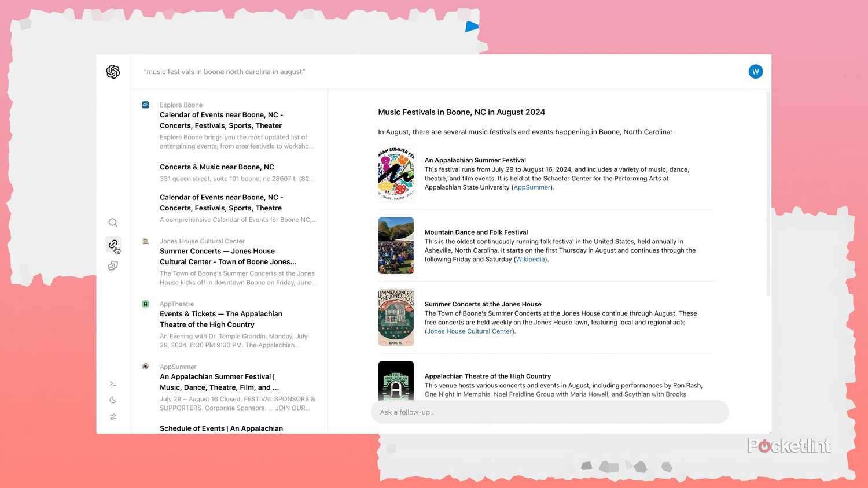Open 'Events & Tickets — The Appalachian Theatre' result
868x488 pixels.
tap(221, 319)
